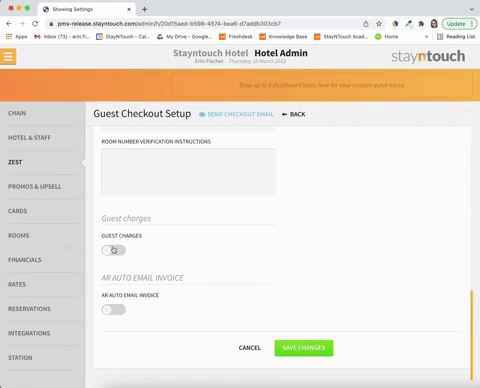Open the StayNTouch Calendar bookmark
This screenshot has height=388, width=480.
[123, 37]
